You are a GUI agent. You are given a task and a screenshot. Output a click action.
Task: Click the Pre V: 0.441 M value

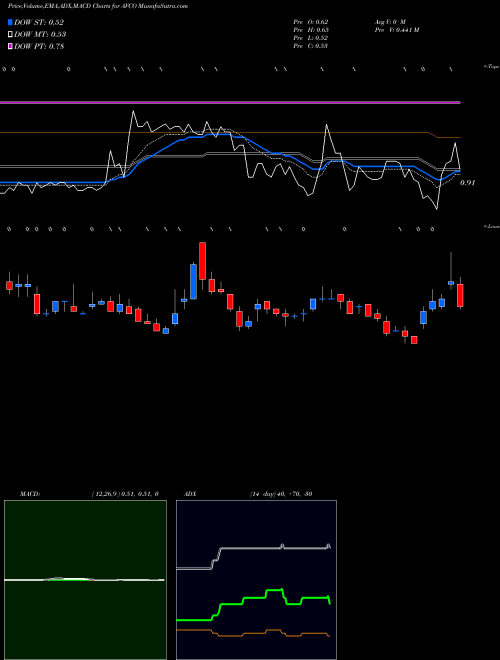point(399,30)
